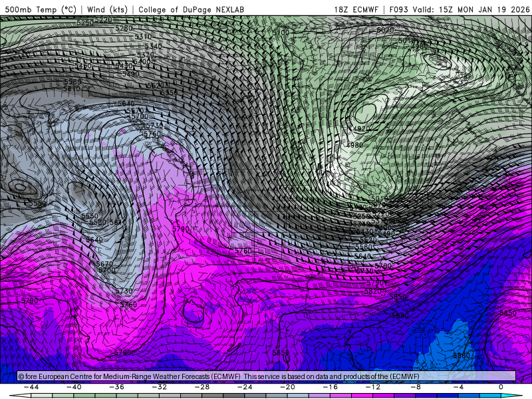Click the "4920" height contour label
The width and height of the screenshot is (532, 399).
(x=362, y=129)
